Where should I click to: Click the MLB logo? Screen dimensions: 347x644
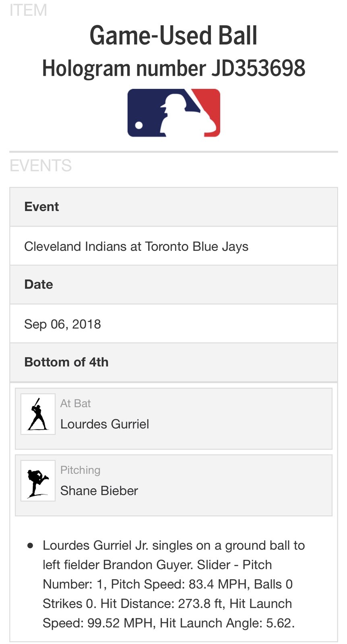[173, 113]
